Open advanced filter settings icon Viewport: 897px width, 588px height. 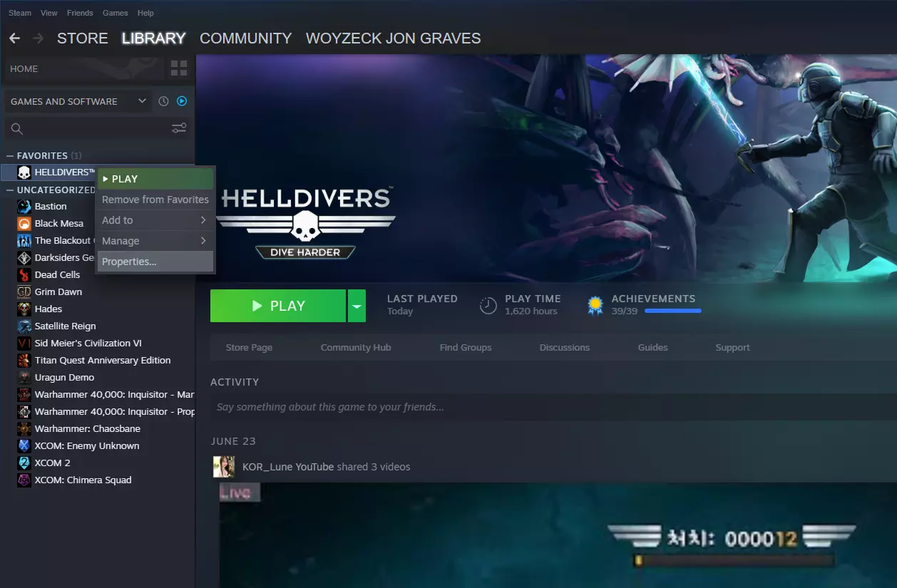click(179, 128)
